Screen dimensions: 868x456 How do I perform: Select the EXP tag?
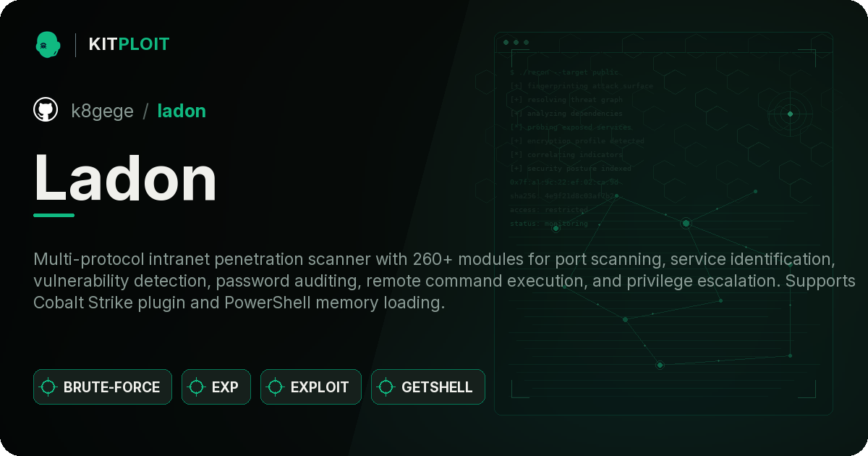click(x=216, y=387)
